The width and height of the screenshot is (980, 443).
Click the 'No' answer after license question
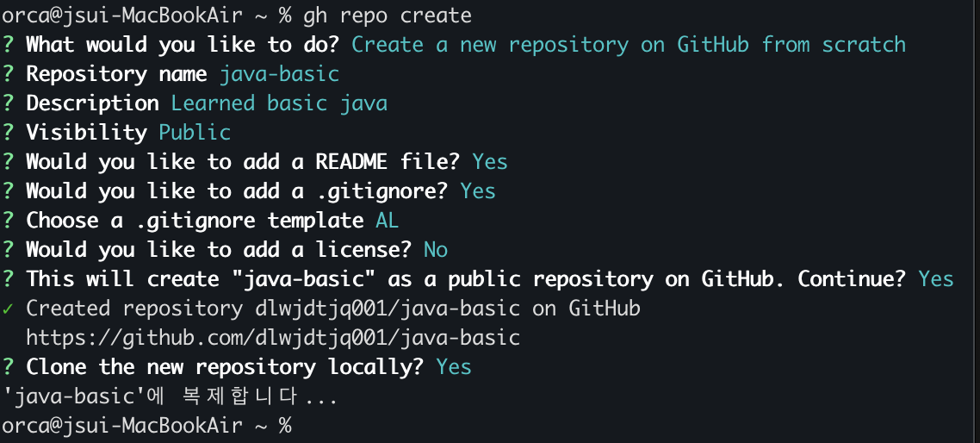tap(436, 250)
